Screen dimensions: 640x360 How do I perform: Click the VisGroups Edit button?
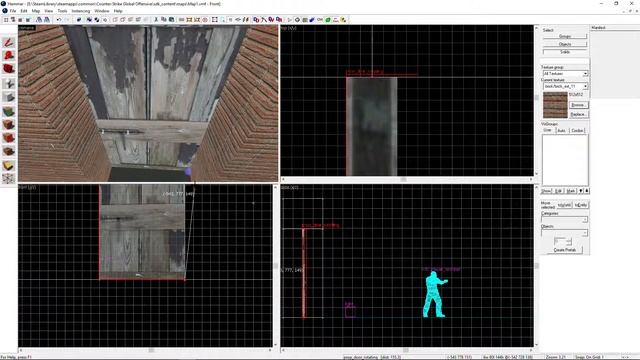558,191
